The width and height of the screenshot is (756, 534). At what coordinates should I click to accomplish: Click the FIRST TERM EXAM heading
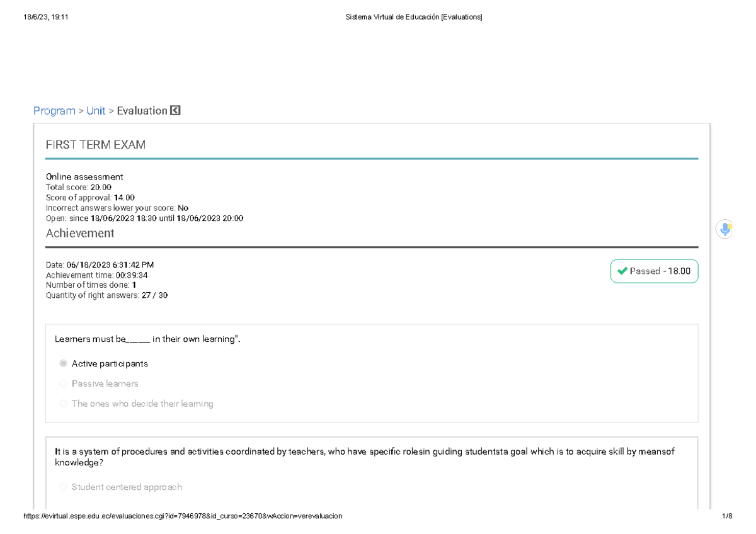96,145
